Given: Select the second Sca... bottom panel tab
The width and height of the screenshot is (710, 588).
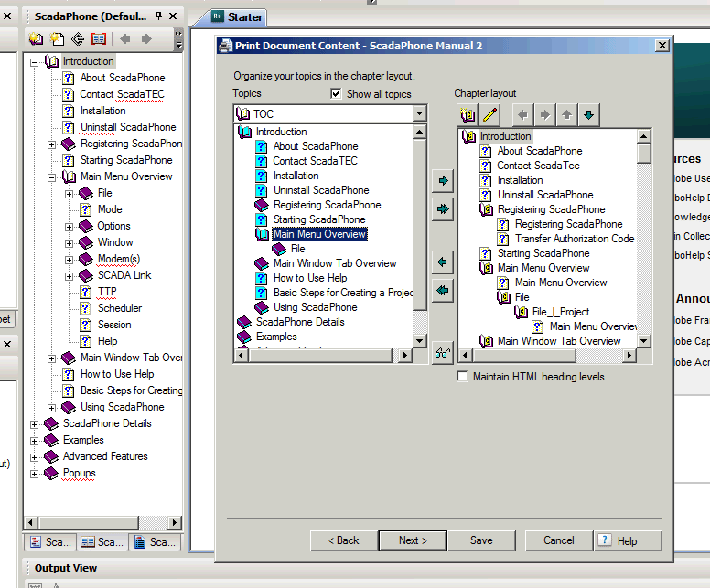Looking at the screenshot, I should tap(102, 542).
